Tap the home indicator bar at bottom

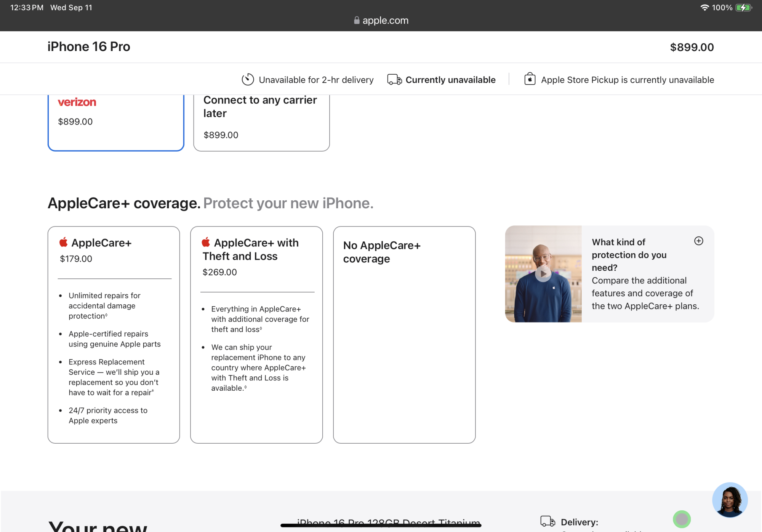pyautogui.click(x=381, y=526)
